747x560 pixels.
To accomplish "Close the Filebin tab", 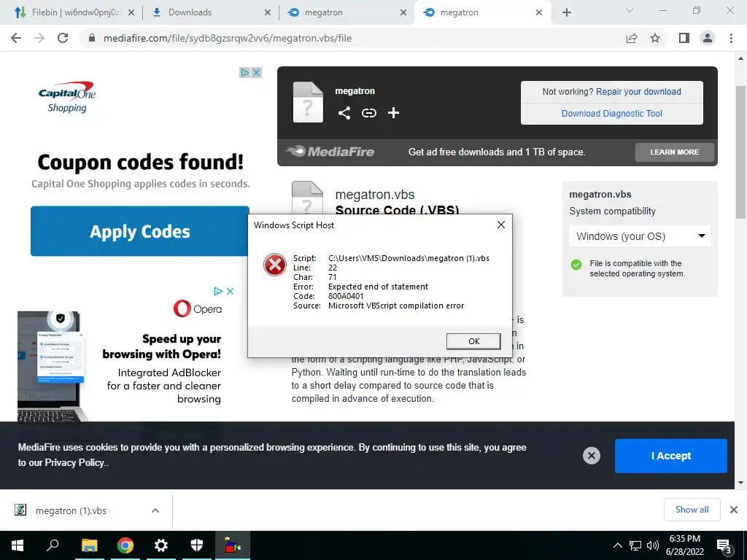I will tap(131, 12).
